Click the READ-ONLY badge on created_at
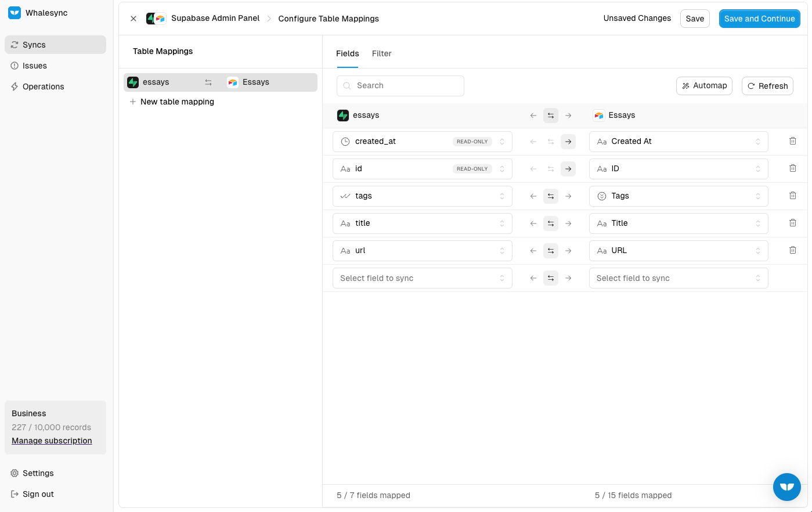 (472, 142)
